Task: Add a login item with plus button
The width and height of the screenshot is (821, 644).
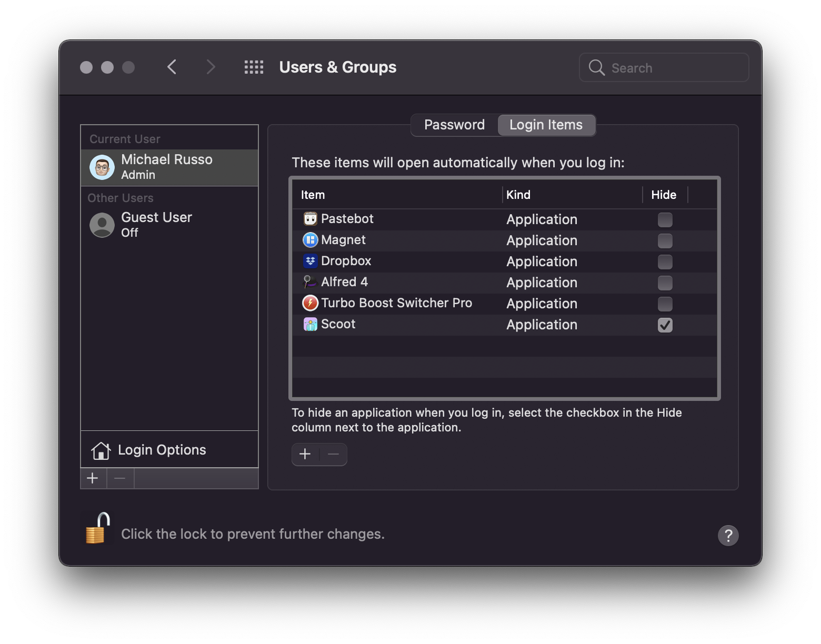Action: pyautogui.click(x=305, y=454)
